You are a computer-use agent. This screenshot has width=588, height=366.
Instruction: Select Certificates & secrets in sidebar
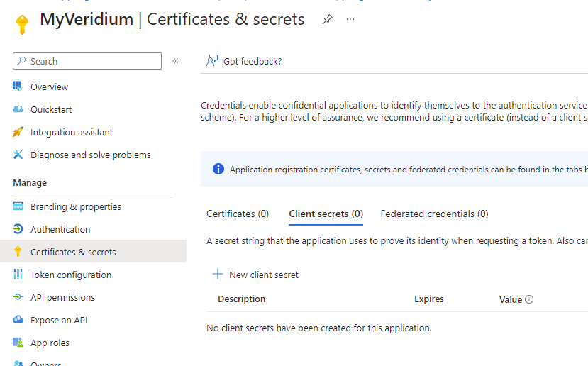73,252
